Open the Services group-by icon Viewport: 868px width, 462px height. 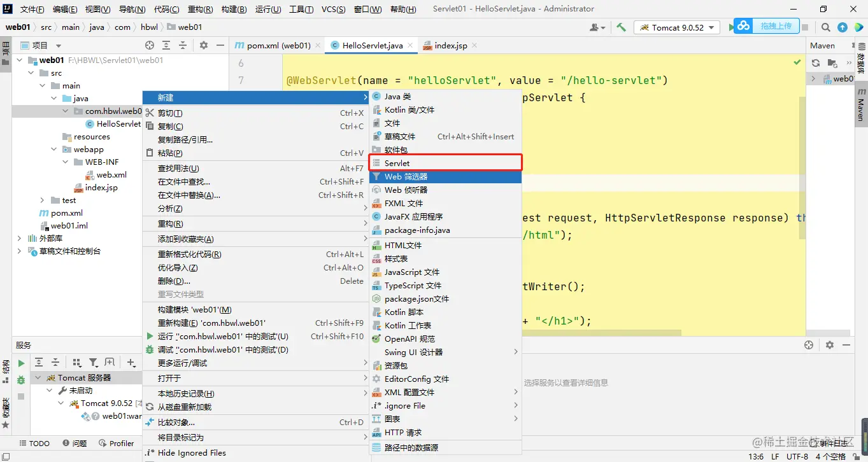pos(77,363)
